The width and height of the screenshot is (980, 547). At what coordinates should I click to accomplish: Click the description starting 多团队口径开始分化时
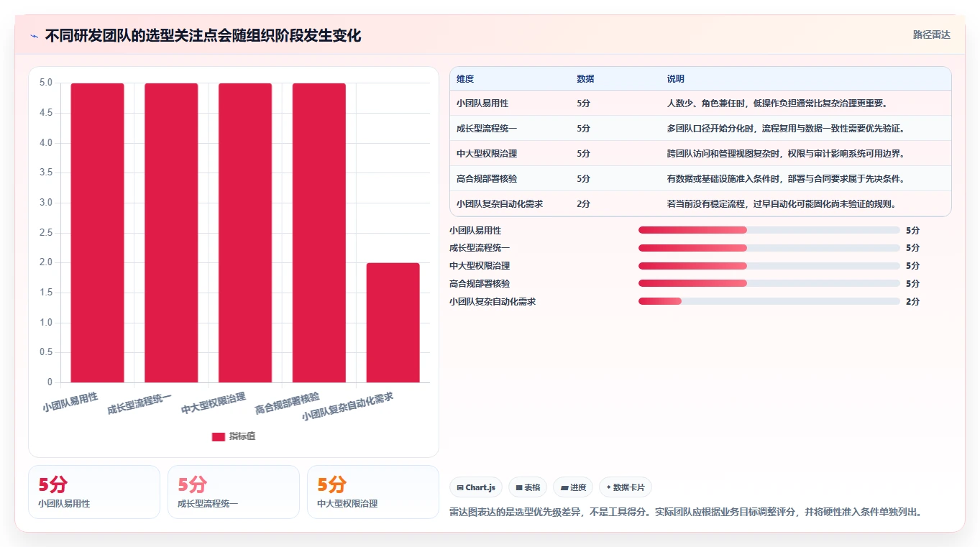tap(785, 129)
